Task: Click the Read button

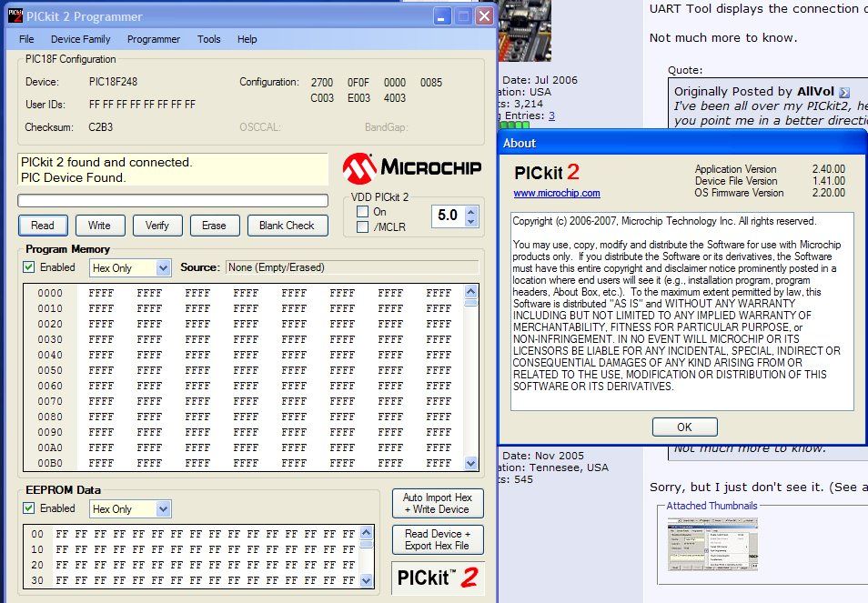Action: click(x=43, y=226)
